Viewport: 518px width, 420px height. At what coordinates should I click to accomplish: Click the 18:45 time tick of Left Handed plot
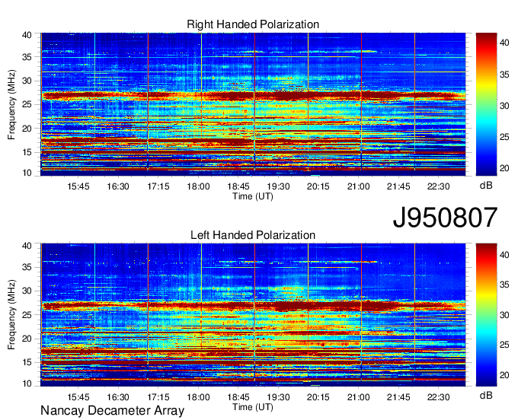(238, 397)
